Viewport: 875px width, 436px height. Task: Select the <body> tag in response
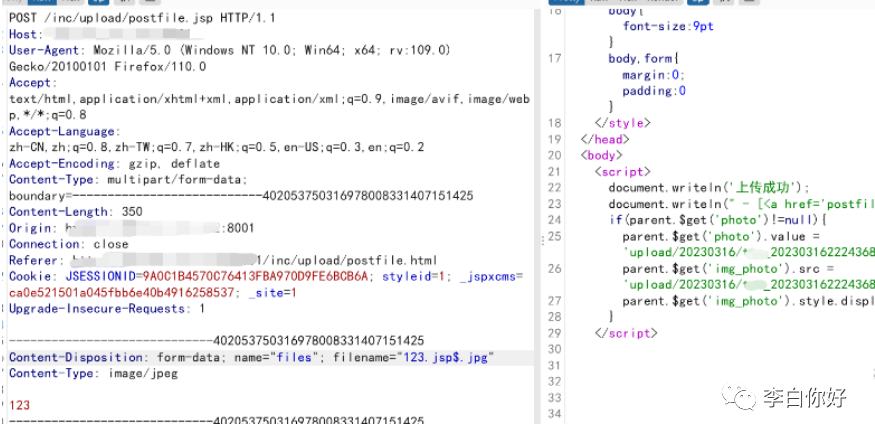601,155
